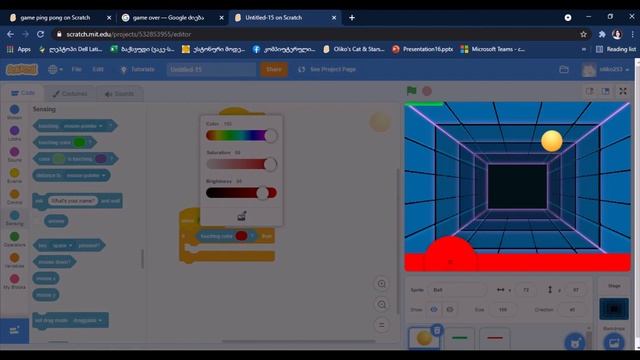Open the File menu

[x=77, y=69]
